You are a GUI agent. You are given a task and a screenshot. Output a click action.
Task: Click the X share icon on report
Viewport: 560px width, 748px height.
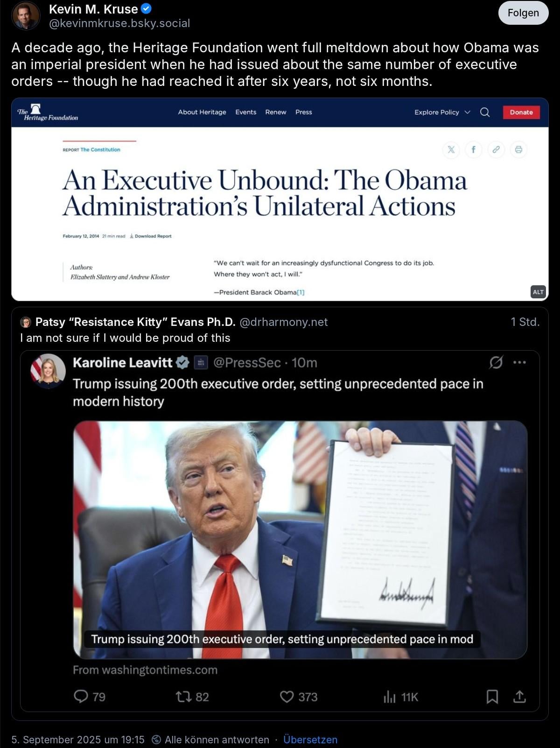click(x=451, y=149)
